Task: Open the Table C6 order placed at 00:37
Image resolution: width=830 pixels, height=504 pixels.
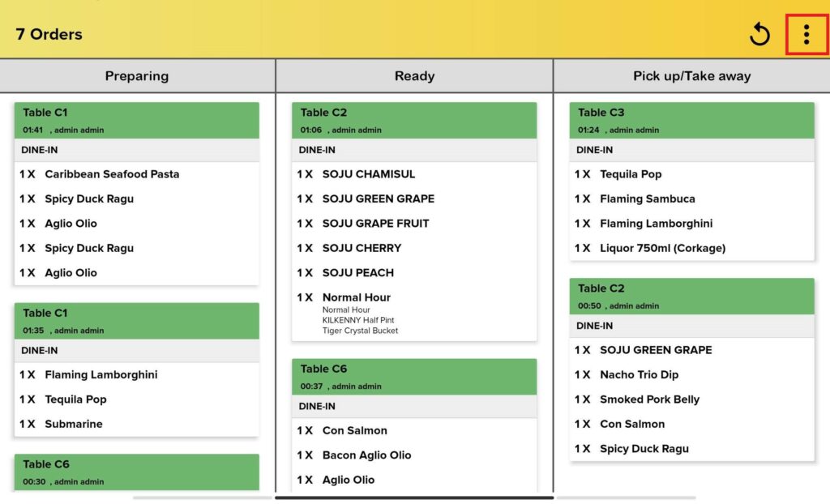Action: click(x=414, y=377)
